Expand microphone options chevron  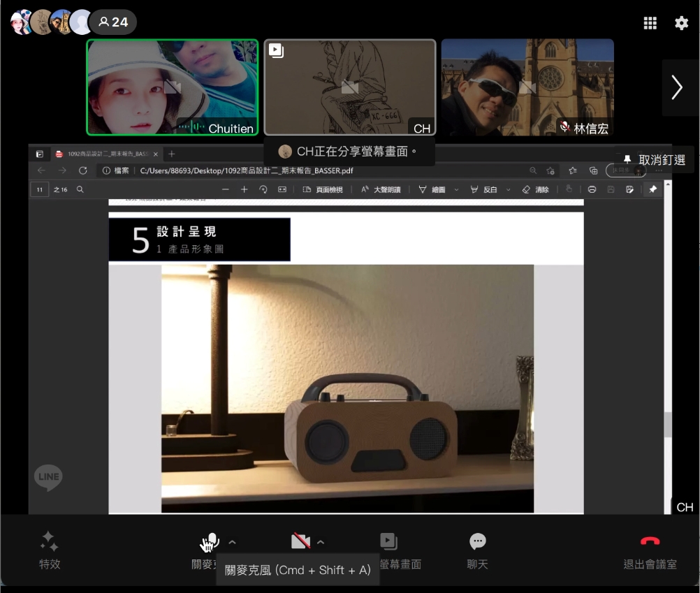[x=233, y=541]
